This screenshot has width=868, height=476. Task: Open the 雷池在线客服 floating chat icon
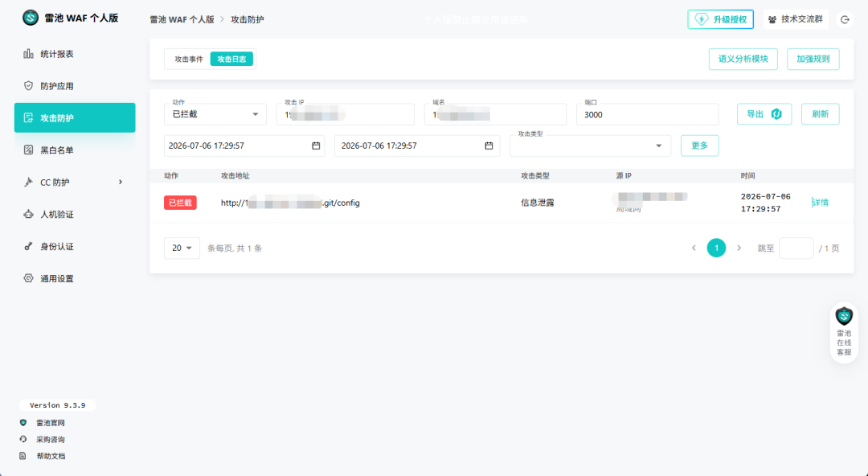(844, 332)
